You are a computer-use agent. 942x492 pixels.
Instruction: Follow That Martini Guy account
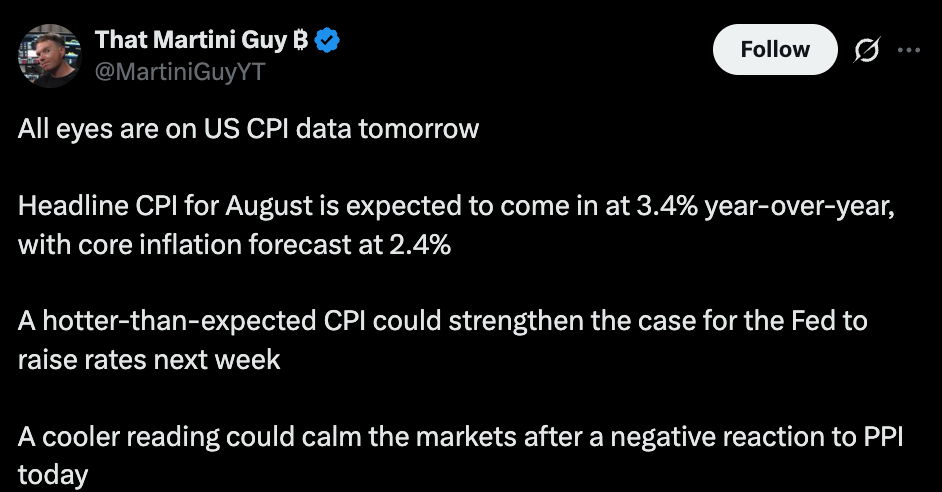[775, 49]
